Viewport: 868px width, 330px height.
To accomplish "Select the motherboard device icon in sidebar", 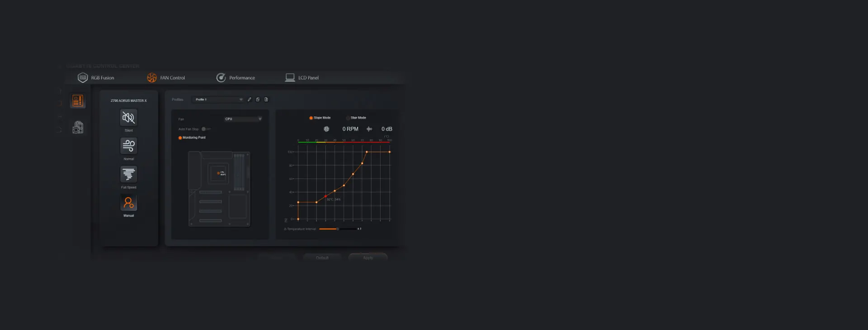I will pyautogui.click(x=78, y=100).
